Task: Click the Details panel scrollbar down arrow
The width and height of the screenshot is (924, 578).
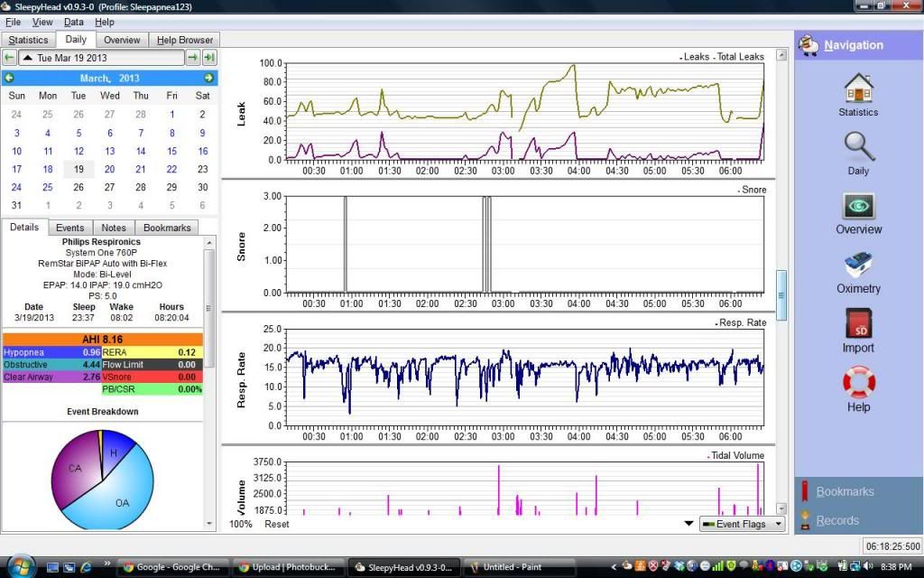Action: 209,523
